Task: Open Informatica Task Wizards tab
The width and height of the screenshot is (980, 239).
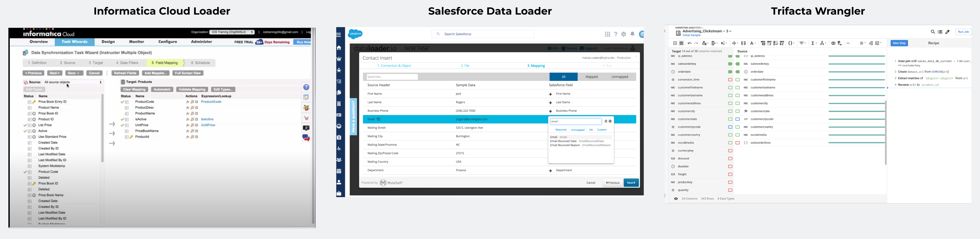Action: click(x=75, y=42)
